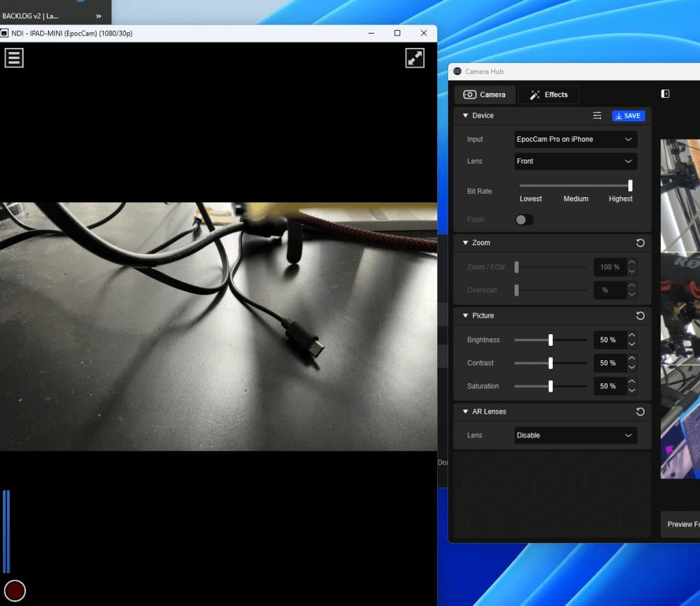
Task: Click the Brightness 50 % value field
Action: point(610,340)
